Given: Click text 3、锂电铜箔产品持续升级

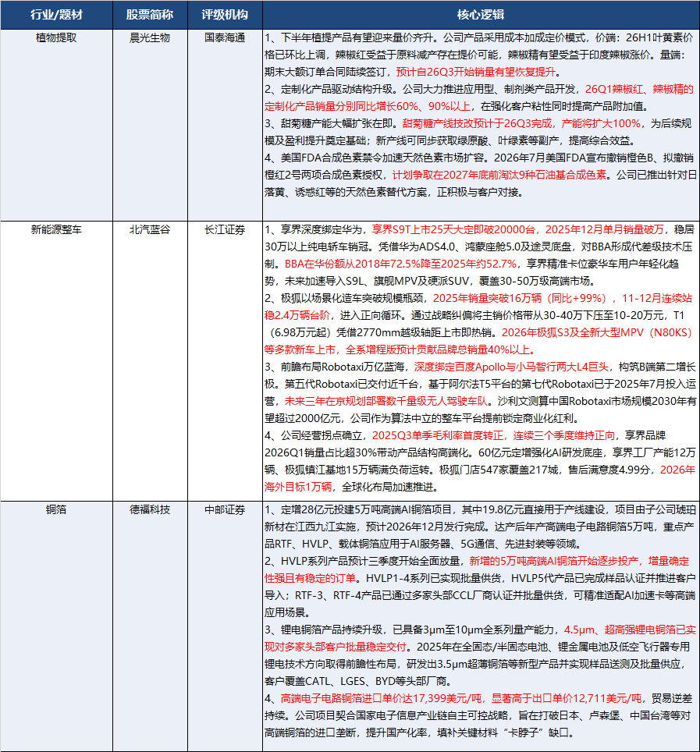Looking at the screenshot, I should point(323,630).
